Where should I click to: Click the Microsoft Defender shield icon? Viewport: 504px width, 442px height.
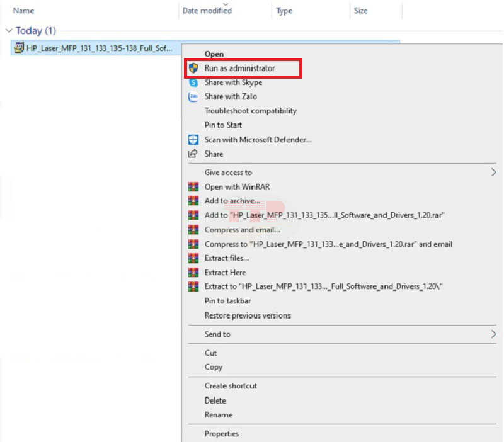point(193,140)
